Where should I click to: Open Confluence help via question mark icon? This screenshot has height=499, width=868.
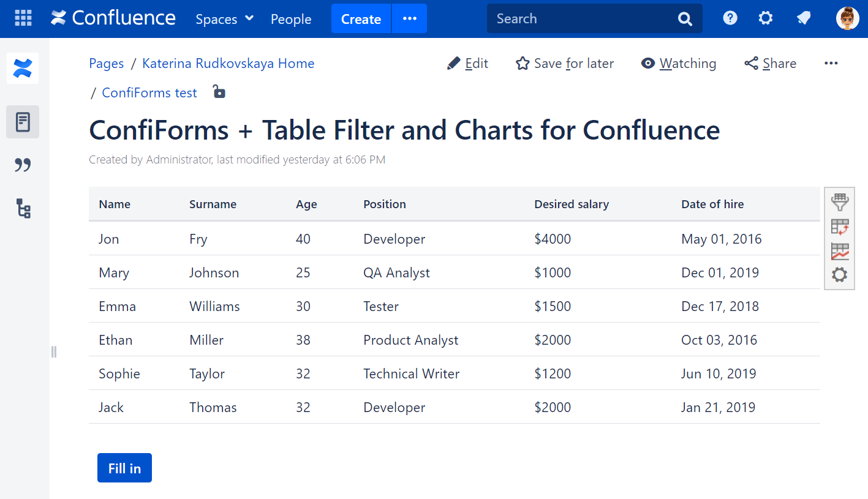pyautogui.click(x=730, y=18)
